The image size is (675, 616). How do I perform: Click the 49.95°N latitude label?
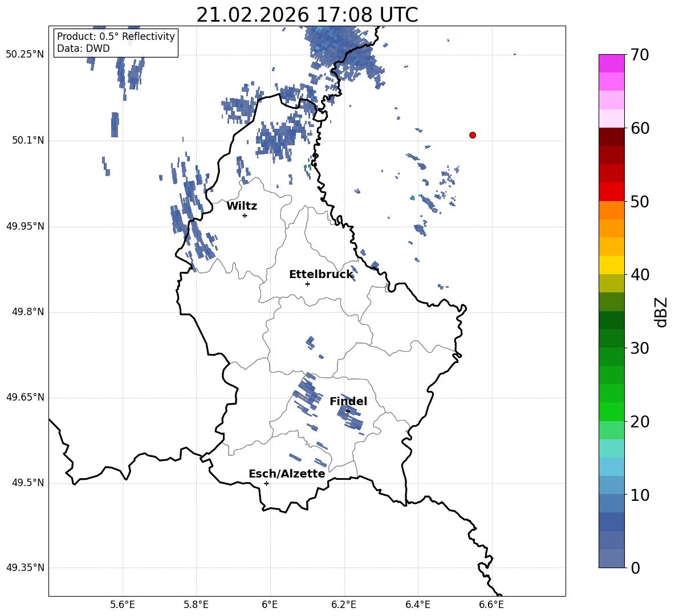coord(25,226)
